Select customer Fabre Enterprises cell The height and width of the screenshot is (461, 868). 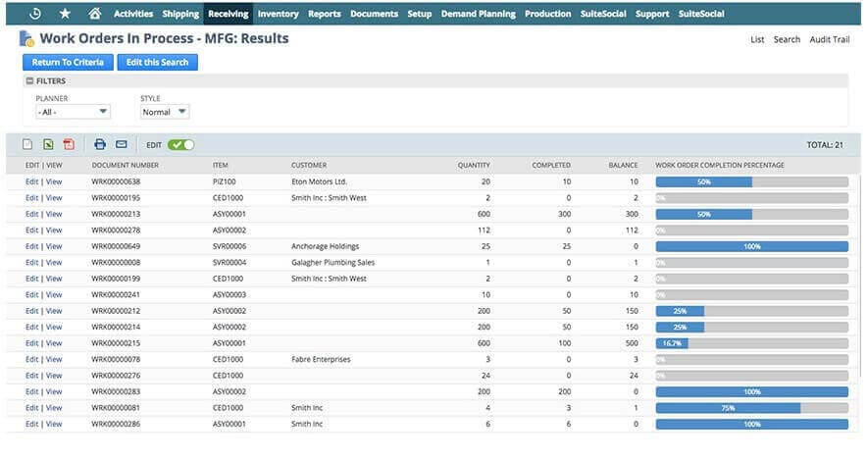(321, 359)
